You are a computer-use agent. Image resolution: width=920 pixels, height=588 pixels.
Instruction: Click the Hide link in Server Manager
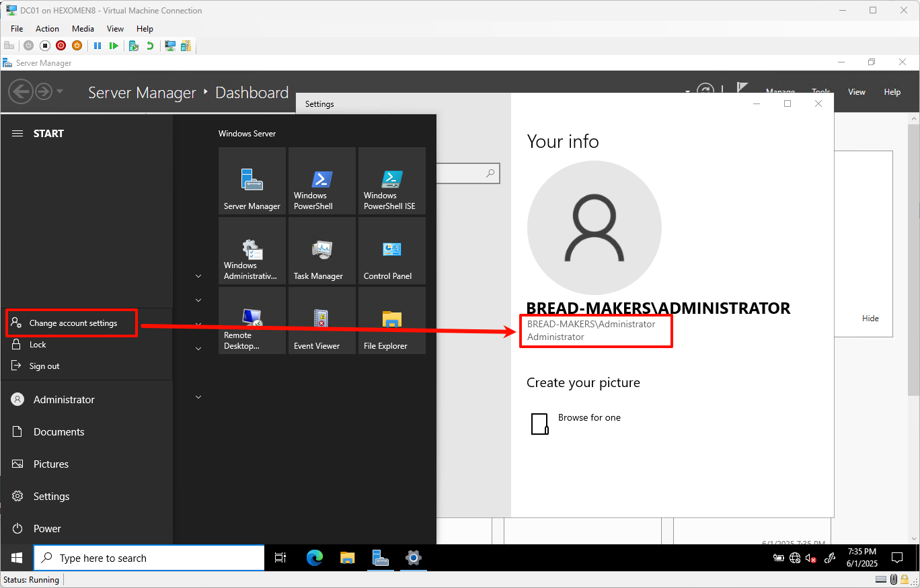point(870,319)
